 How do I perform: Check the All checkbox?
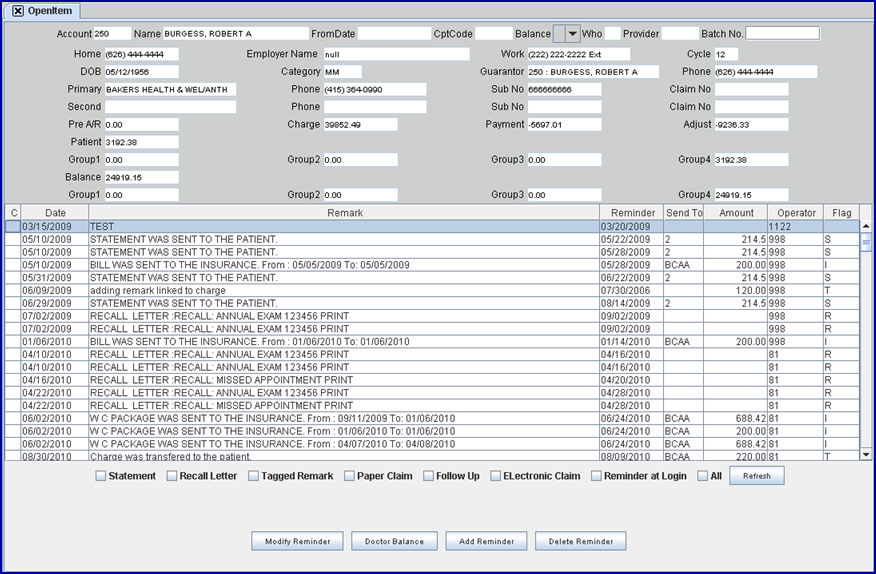(x=703, y=476)
